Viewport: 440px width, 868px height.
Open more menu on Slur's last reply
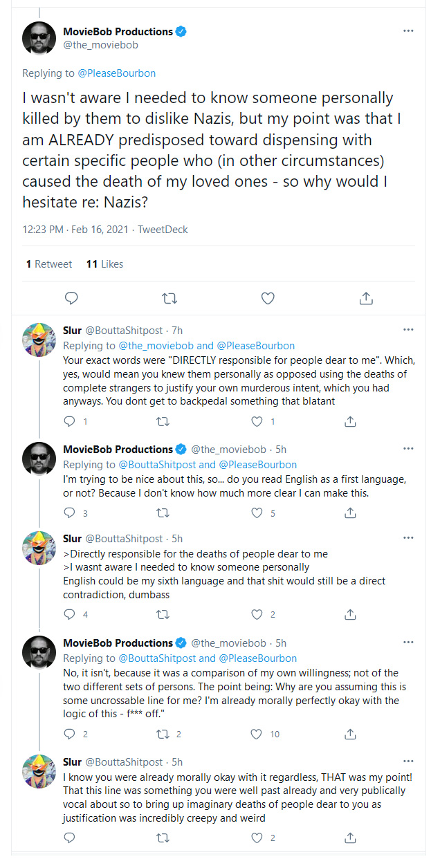tap(409, 761)
